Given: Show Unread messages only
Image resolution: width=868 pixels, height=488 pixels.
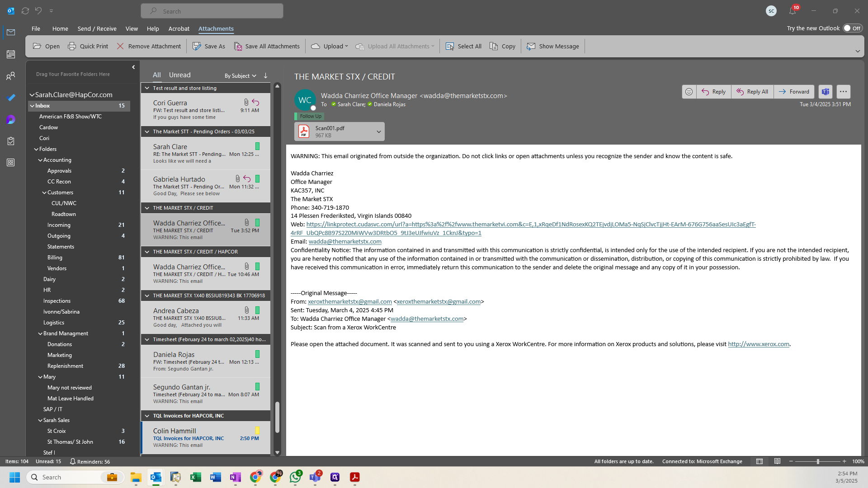Looking at the screenshot, I should (179, 75).
